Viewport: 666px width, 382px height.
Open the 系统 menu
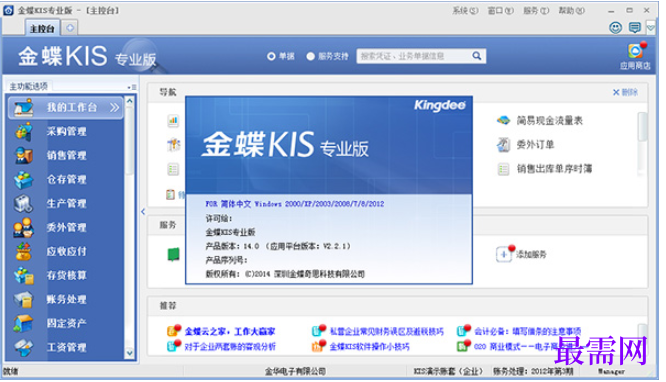(x=465, y=11)
